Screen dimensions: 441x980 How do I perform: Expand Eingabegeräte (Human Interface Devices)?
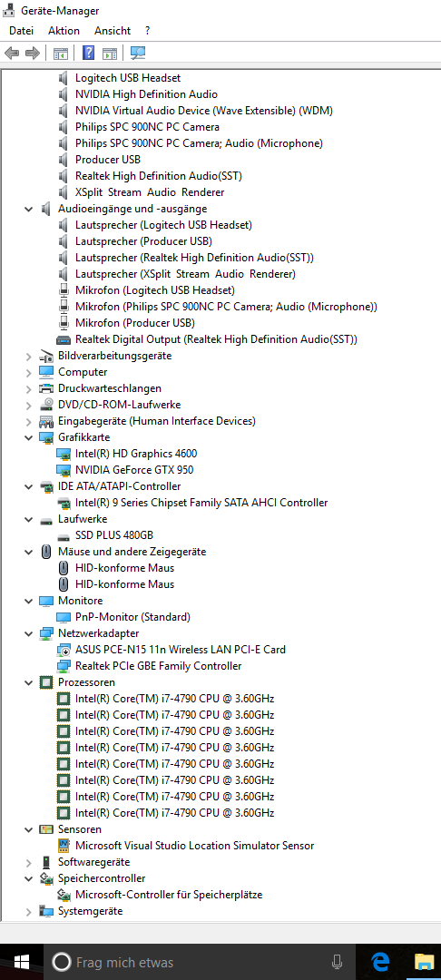click(28, 421)
